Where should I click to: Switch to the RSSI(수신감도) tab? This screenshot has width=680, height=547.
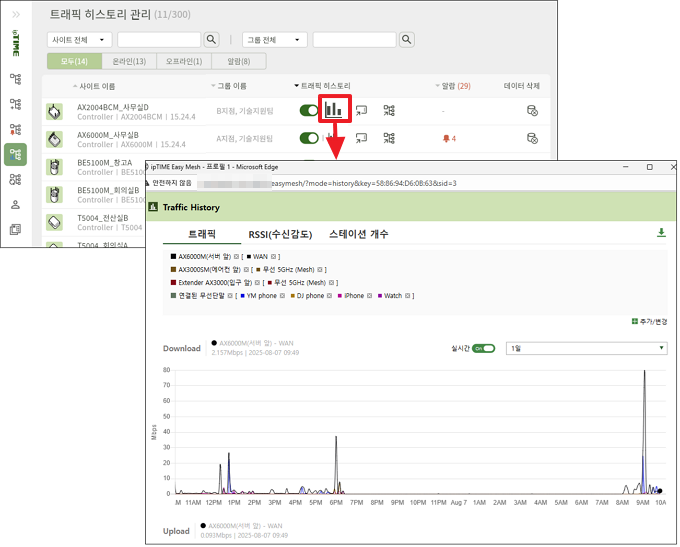284,234
